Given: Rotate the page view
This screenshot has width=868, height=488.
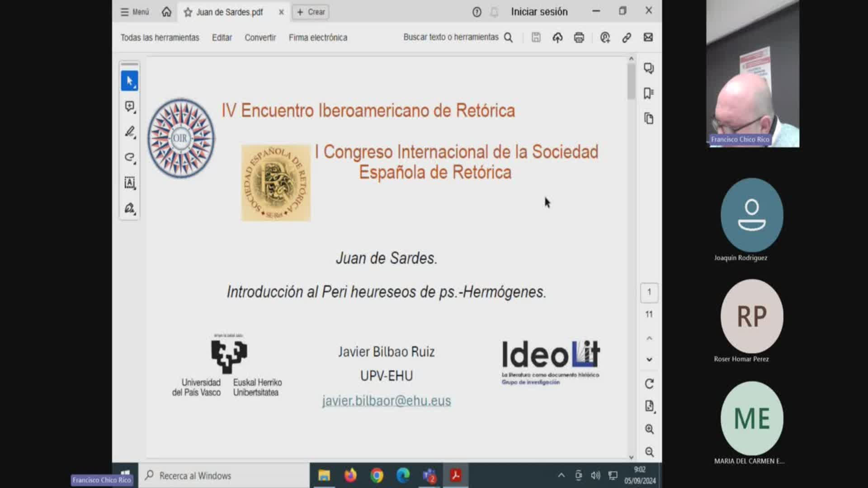Looking at the screenshot, I should pos(649,384).
